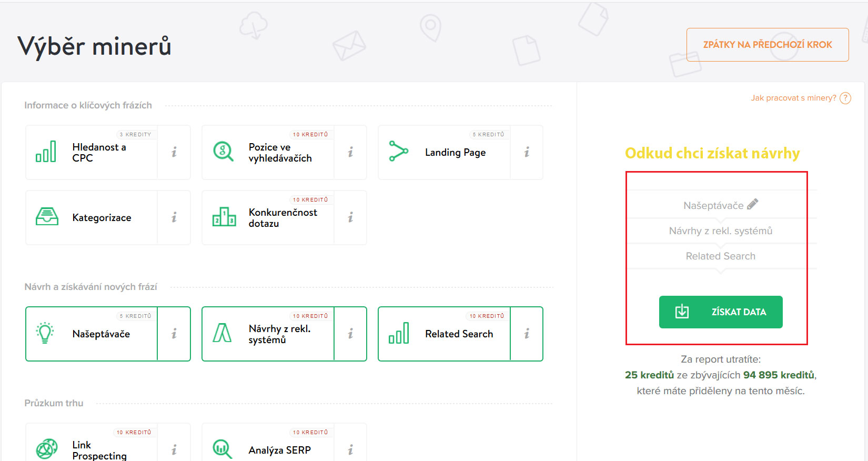Open info for Pozice ve vyhledávačích

tap(350, 153)
